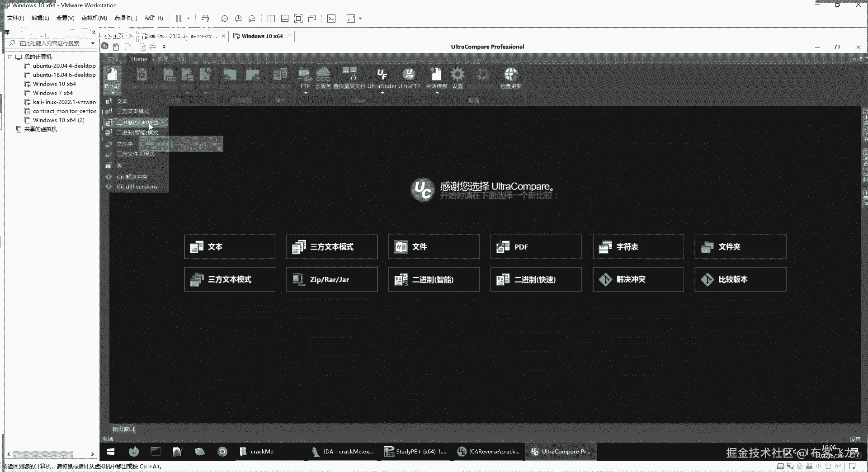Start a 文件夹 comparison from start page
This screenshot has height=472, width=868.
click(x=741, y=247)
